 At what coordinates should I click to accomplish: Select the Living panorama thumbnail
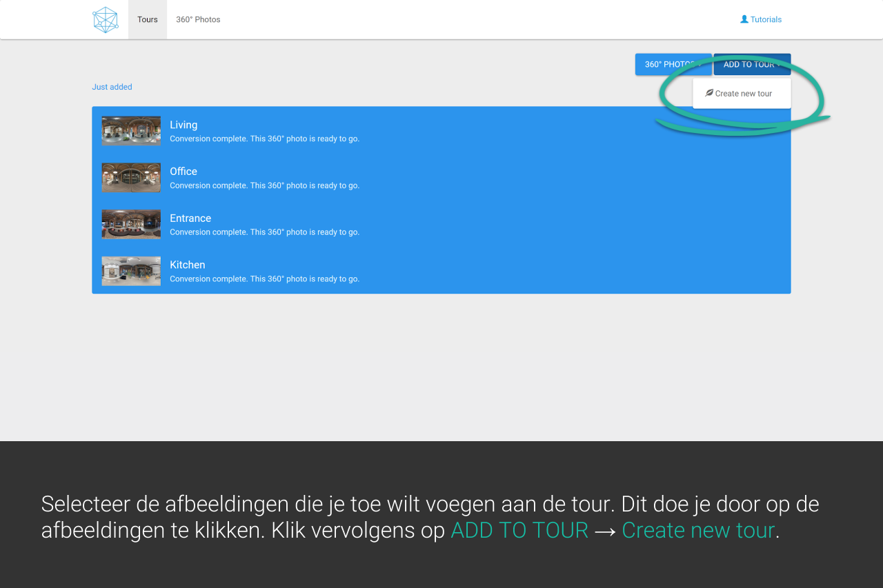pyautogui.click(x=131, y=130)
